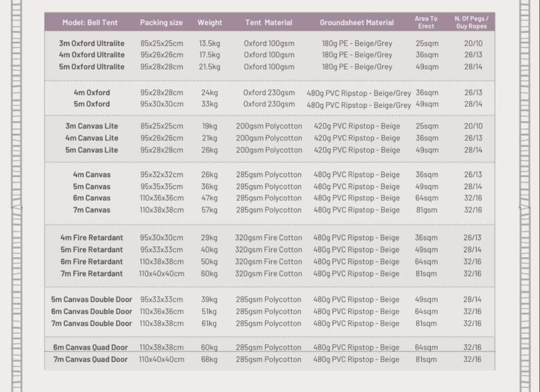Click '25sqm' area for 3m Canvas Lite
Image resolution: width=540 pixels, height=392 pixels.
(x=427, y=127)
